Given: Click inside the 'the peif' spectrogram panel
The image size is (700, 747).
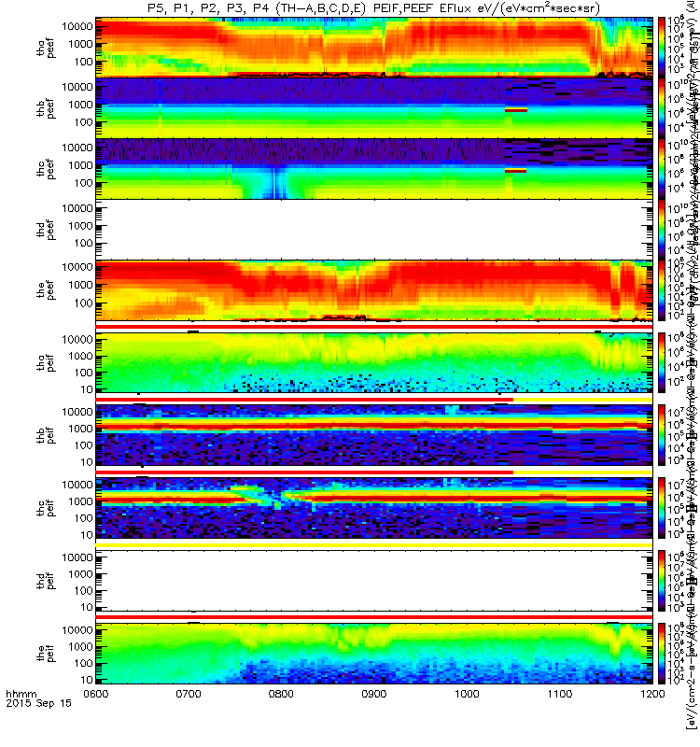Looking at the screenshot, I should pyautogui.click(x=374, y=653).
